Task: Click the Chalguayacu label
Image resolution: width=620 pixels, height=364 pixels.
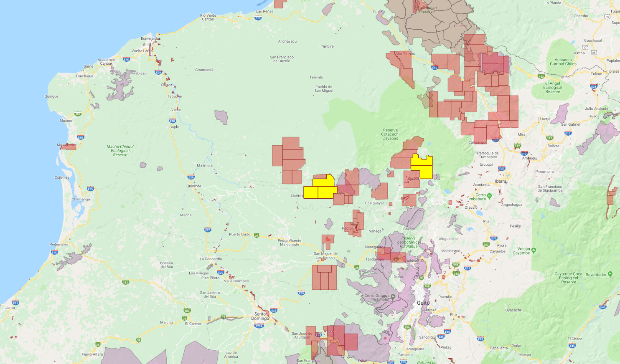Action: pos(376,203)
